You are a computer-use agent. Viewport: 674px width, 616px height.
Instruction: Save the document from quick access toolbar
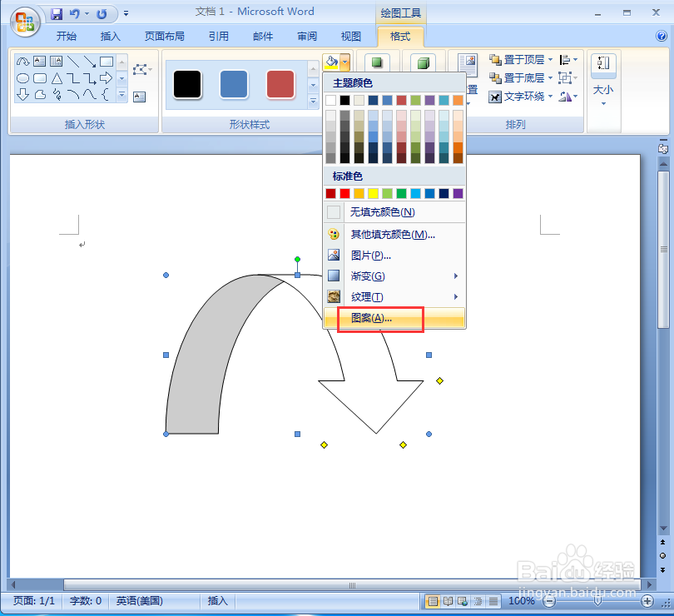pyautogui.click(x=57, y=14)
